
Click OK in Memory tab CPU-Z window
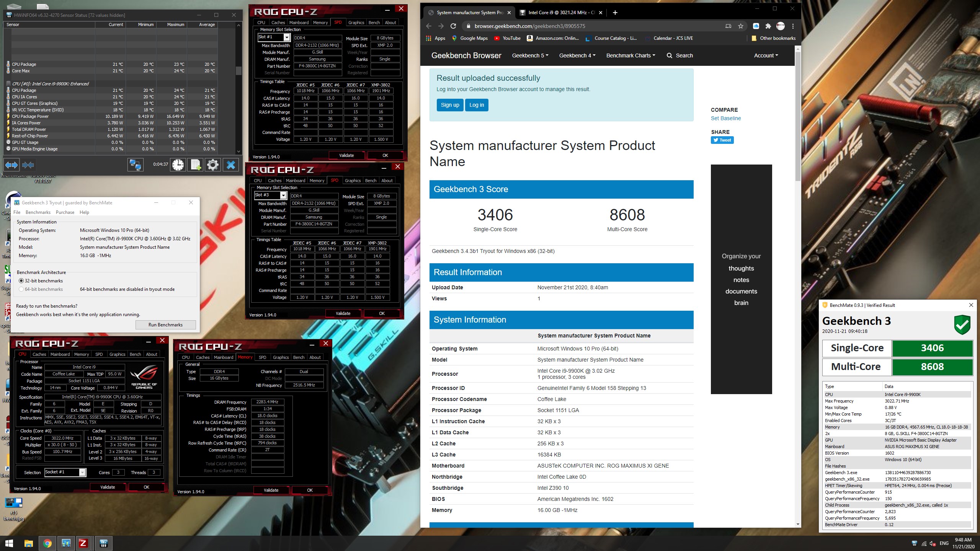[x=310, y=490]
